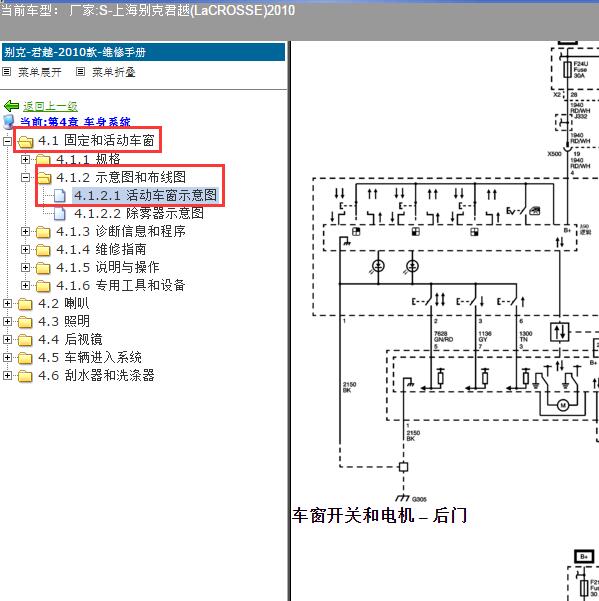Click the green back arrow icon
The image size is (599, 601).
(11, 106)
